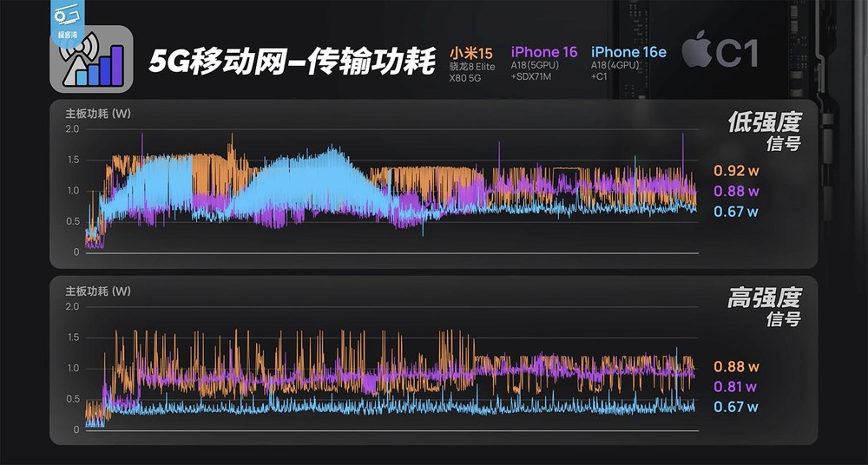Image resolution: width=868 pixels, height=465 pixels.
Task: Click the 高强度 chart heading
Action: pos(765,298)
